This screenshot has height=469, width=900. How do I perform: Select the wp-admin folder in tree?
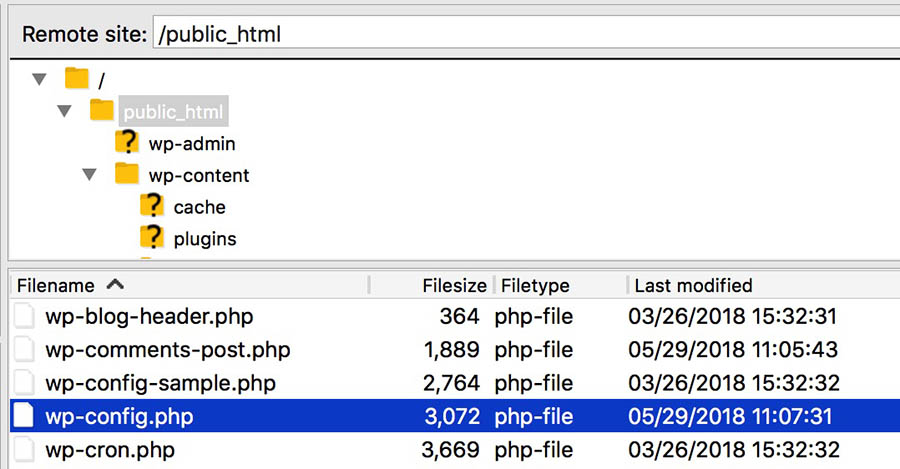[192, 143]
